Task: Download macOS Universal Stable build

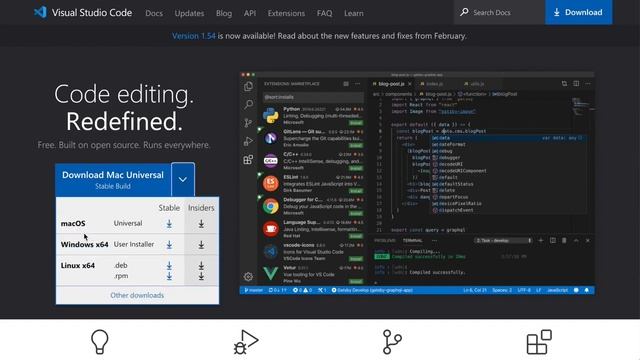Action: pyautogui.click(x=169, y=224)
